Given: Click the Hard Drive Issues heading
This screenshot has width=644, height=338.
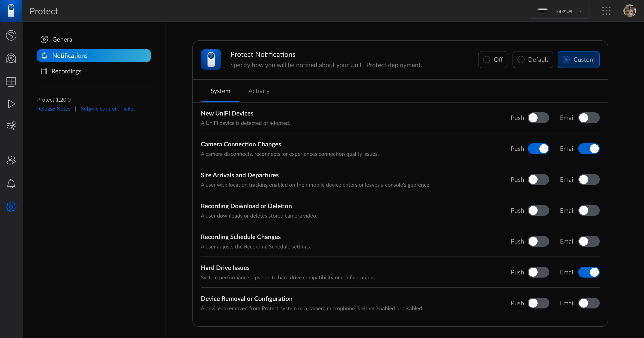Looking at the screenshot, I should (225, 268).
